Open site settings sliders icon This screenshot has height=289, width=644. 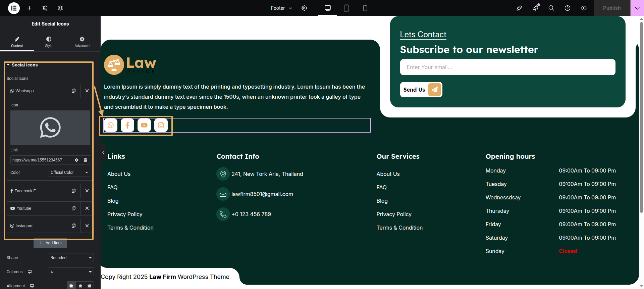[45, 8]
